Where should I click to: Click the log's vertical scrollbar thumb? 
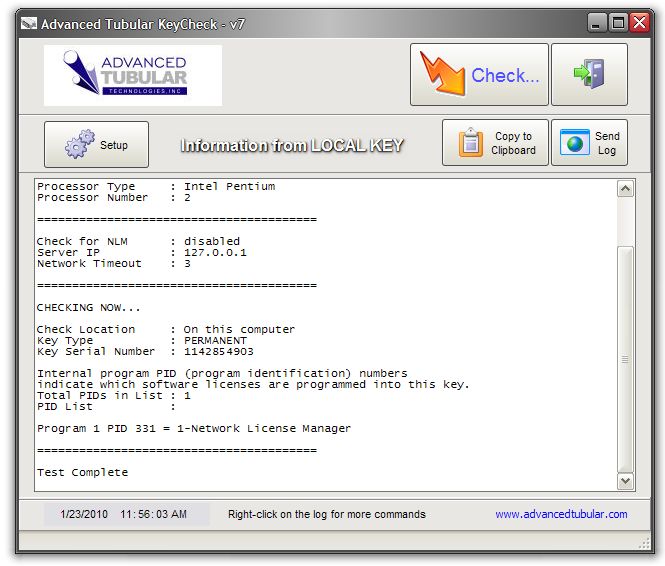pyautogui.click(x=626, y=359)
